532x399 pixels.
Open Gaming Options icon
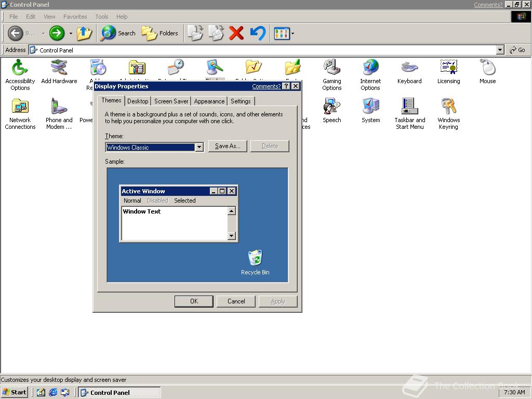click(x=332, y=75)
